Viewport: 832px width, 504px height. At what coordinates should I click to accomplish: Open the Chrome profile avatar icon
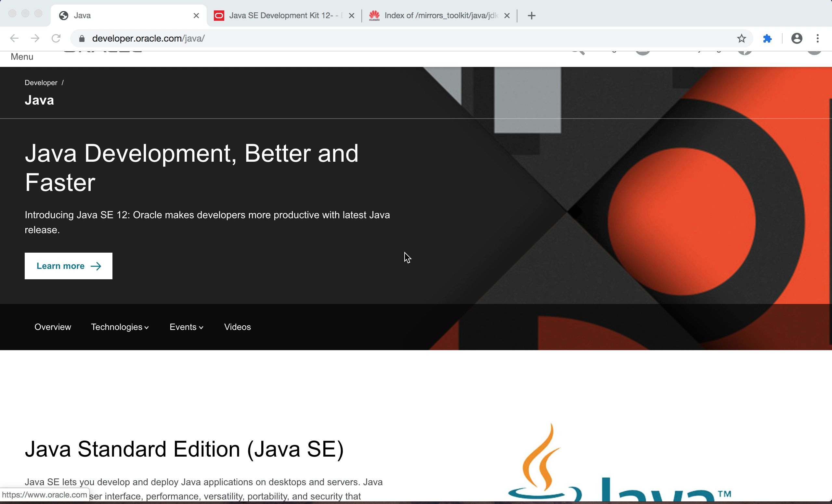point(797,38)
